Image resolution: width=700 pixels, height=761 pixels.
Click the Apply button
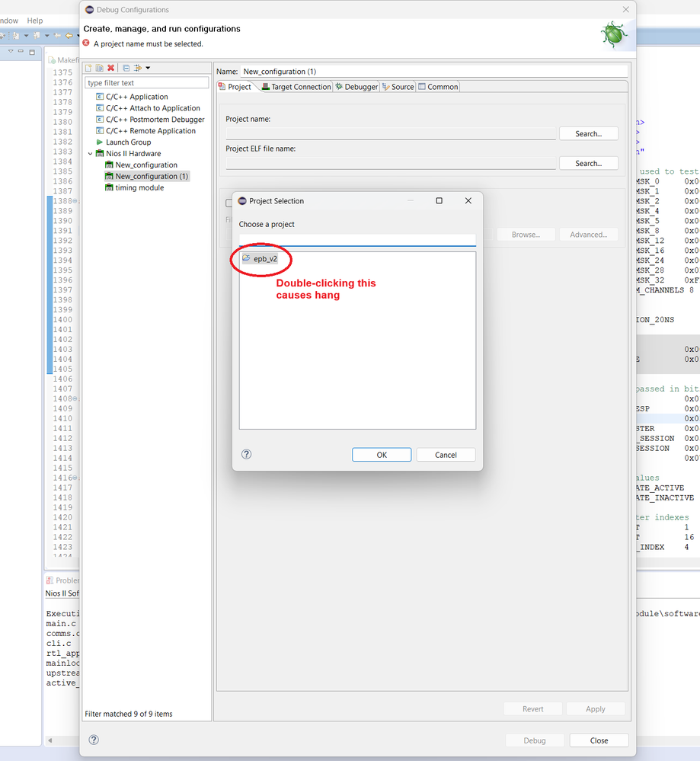pyautogui.click(x=595, y=709)
